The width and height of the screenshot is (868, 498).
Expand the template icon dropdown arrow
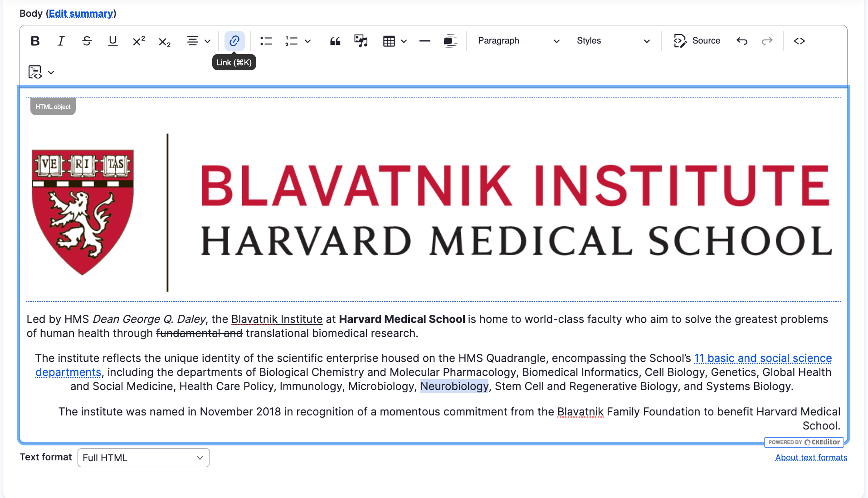(51, 73)
